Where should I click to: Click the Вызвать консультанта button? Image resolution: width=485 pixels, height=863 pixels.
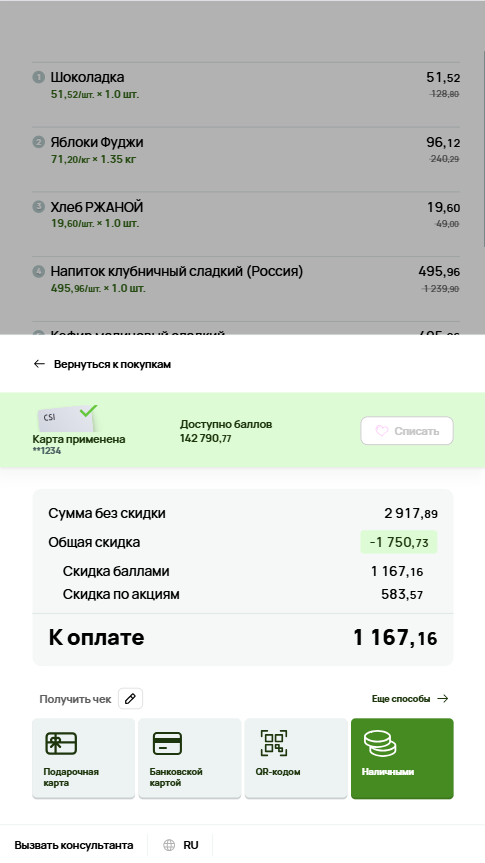74,845
